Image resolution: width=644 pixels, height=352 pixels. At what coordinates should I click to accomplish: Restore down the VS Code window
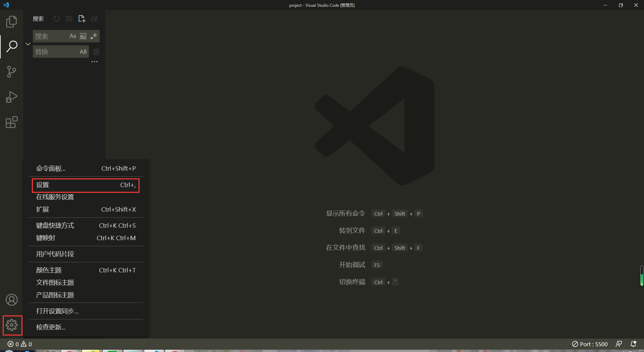621,5
